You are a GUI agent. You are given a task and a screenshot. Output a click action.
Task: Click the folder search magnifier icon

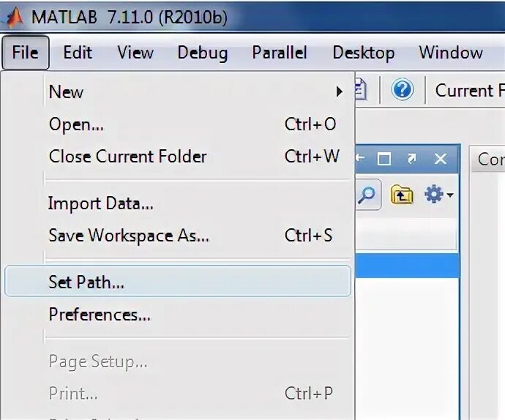[367, 195]
